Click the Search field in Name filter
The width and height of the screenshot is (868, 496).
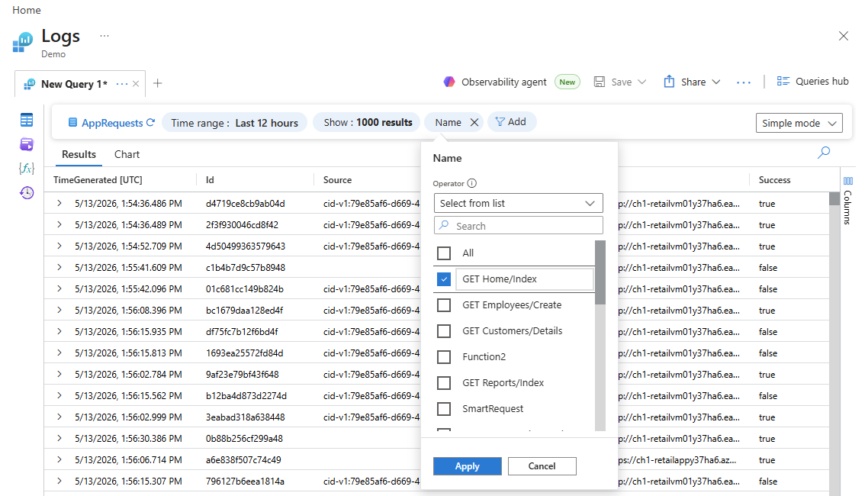click(518, 226)
